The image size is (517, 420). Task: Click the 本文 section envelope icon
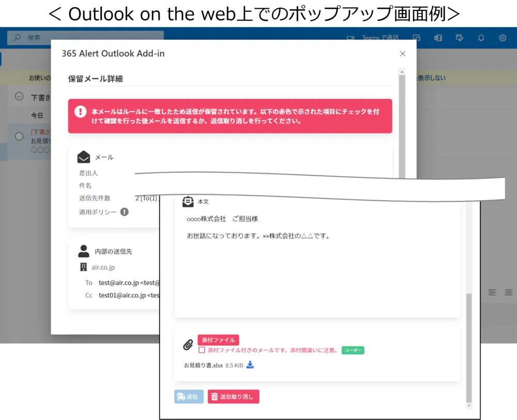[188, 201]
